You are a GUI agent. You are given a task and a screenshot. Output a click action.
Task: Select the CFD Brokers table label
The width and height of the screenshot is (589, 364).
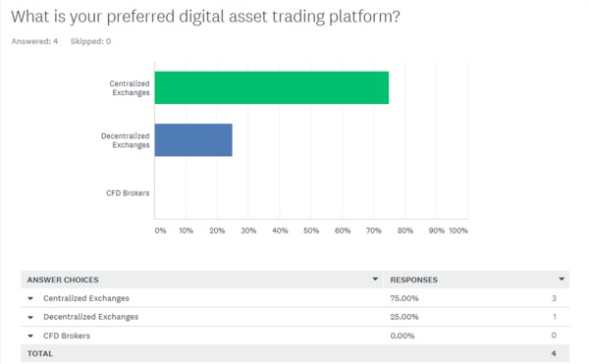click(67, 336)
